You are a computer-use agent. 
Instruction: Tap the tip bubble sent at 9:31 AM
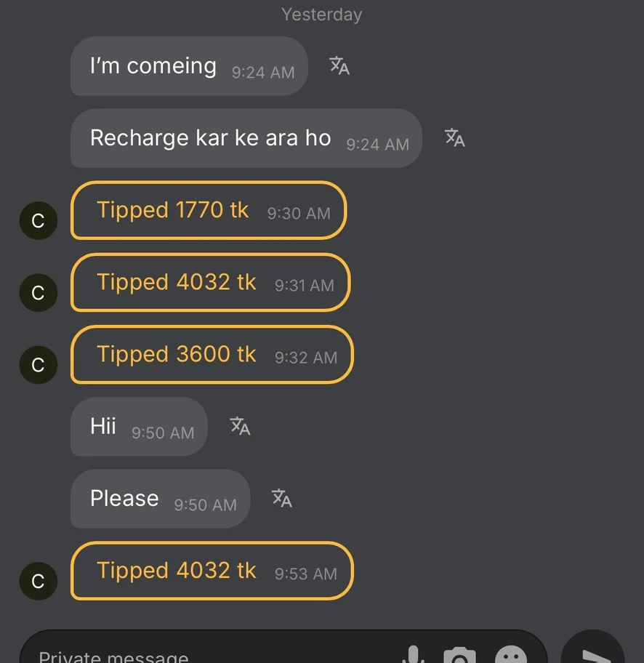point(210,283)
